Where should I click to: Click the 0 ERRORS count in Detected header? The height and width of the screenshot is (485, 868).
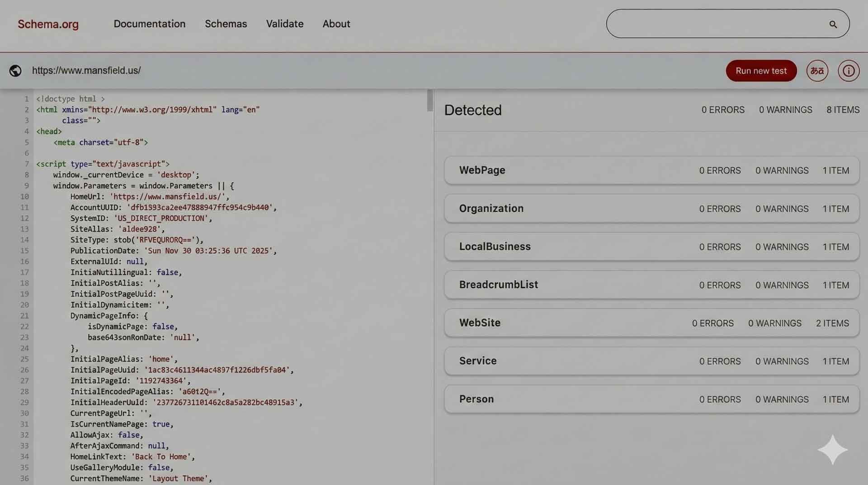coord(723,110)
